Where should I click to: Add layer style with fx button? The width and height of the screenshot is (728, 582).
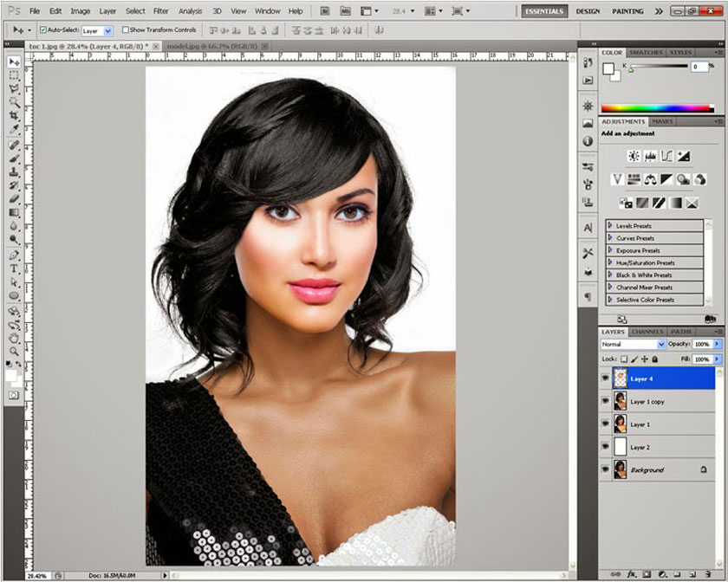click(x=632, y=574)
